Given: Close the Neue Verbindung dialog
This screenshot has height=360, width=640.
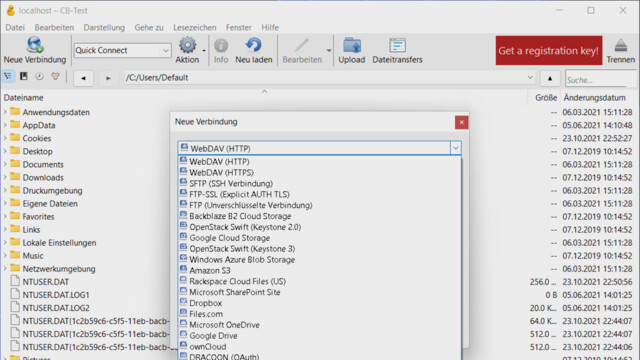Looking at the screenshot, I should (x=462, y=122).
